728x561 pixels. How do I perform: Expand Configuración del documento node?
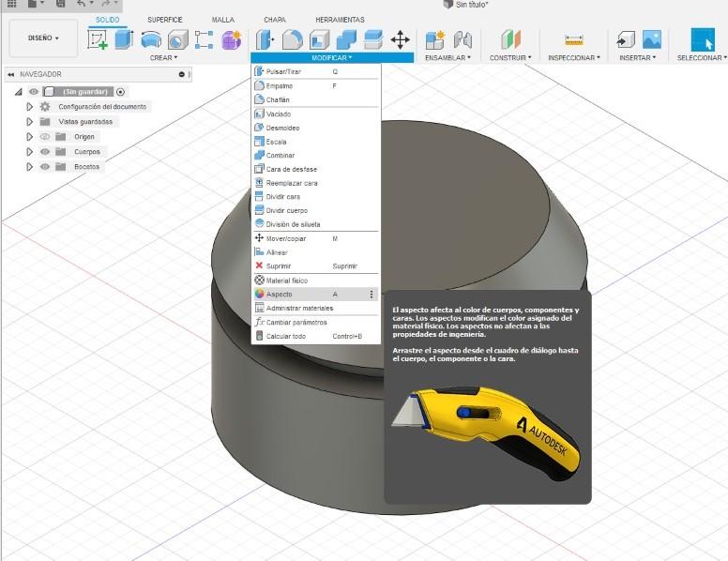tap(30, 107)
